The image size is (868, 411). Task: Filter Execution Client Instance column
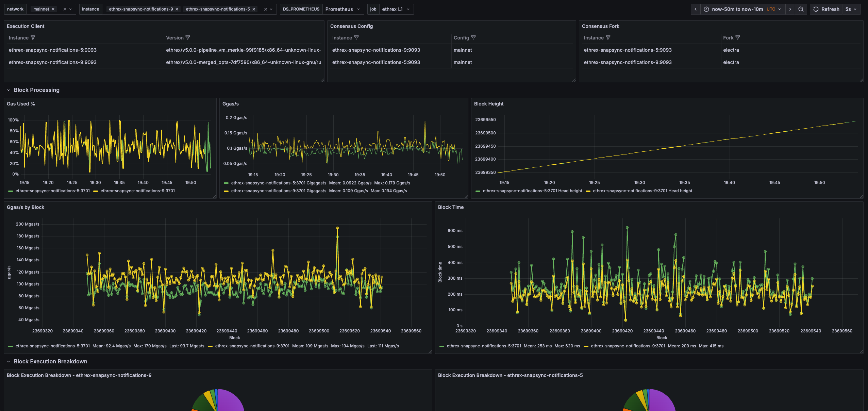[x=33, y=38]
